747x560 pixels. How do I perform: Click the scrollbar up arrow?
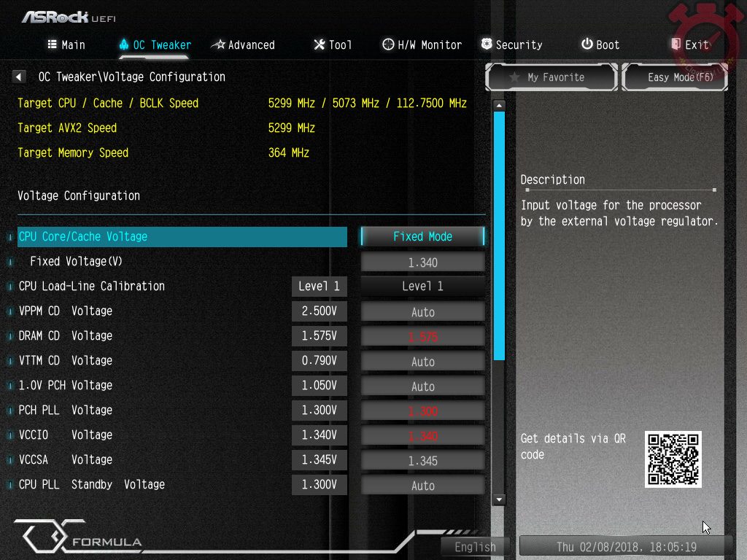pos(499,105)
